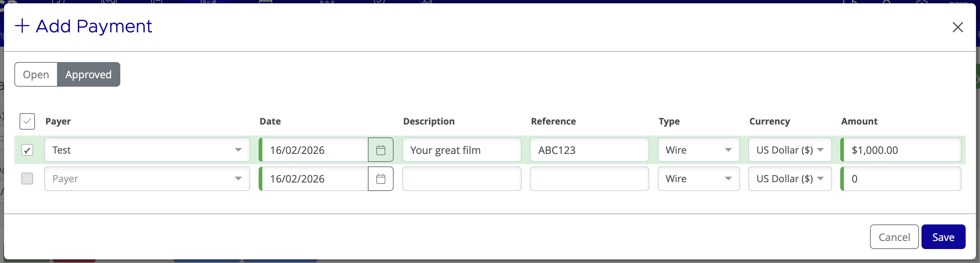Open the calendar picker for the Test payment row
Viewport: 980px width, 263px height.
(x=380, y=150)
